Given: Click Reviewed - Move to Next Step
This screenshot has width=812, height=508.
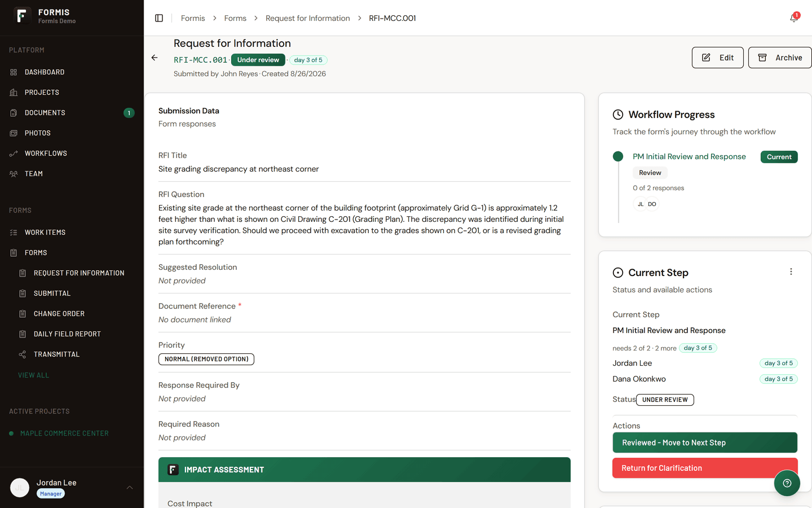Looking at the screenshot, I should tap(705, 443).
